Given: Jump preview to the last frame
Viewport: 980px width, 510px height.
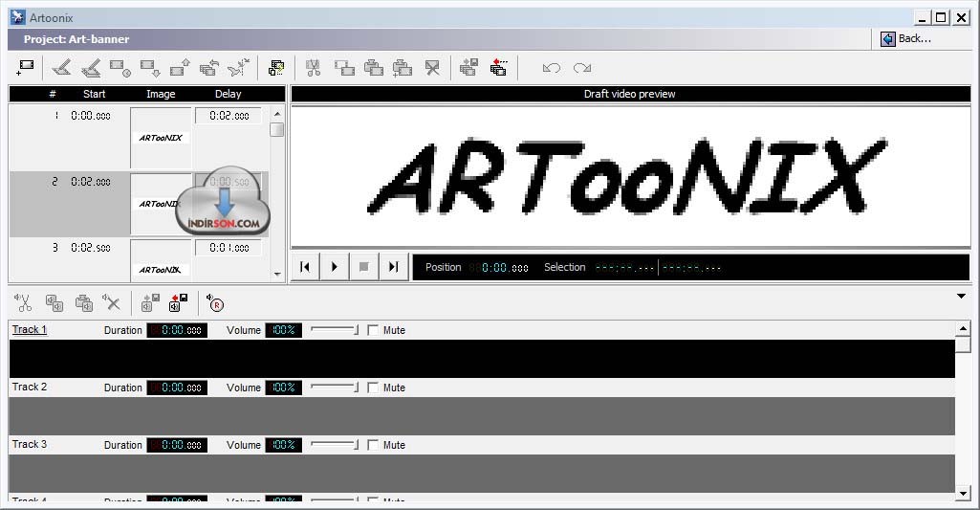Looking at the screenshot, I should pyautogui.click(x=393, y=267).
